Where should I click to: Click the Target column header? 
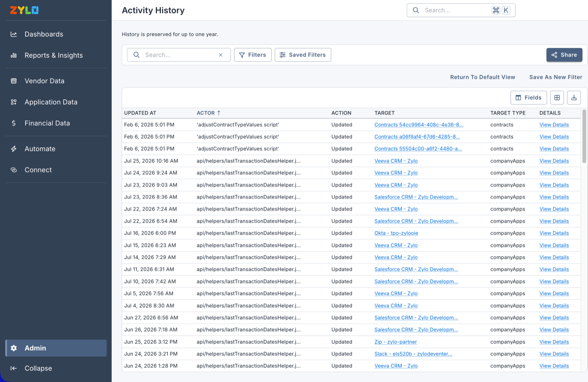point(384,113)
